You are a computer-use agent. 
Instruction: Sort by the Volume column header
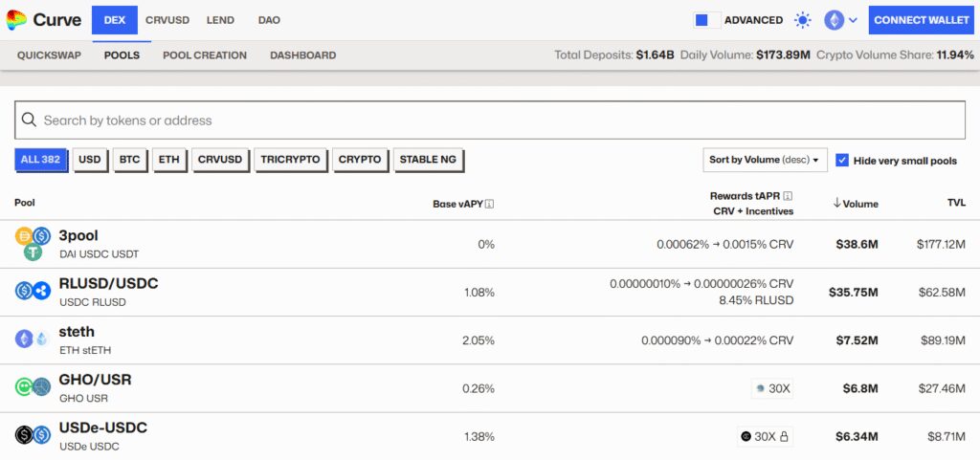(x=856, y=204)
